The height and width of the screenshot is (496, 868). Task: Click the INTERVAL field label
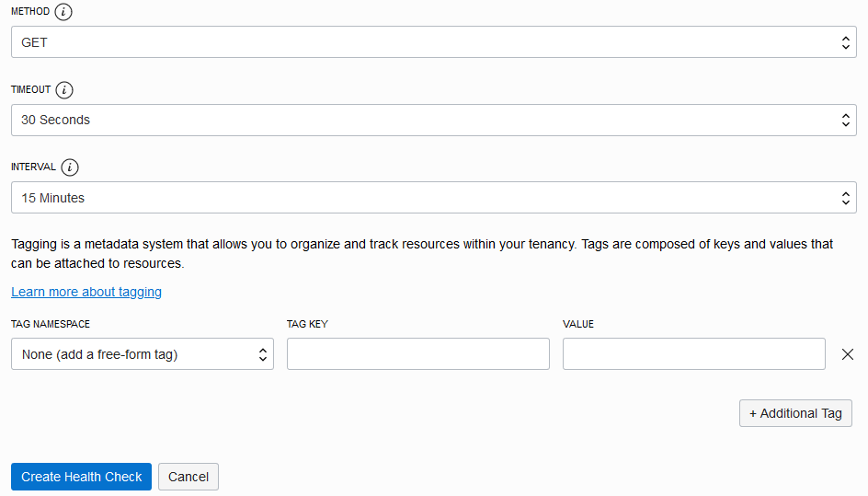(34, 167)
